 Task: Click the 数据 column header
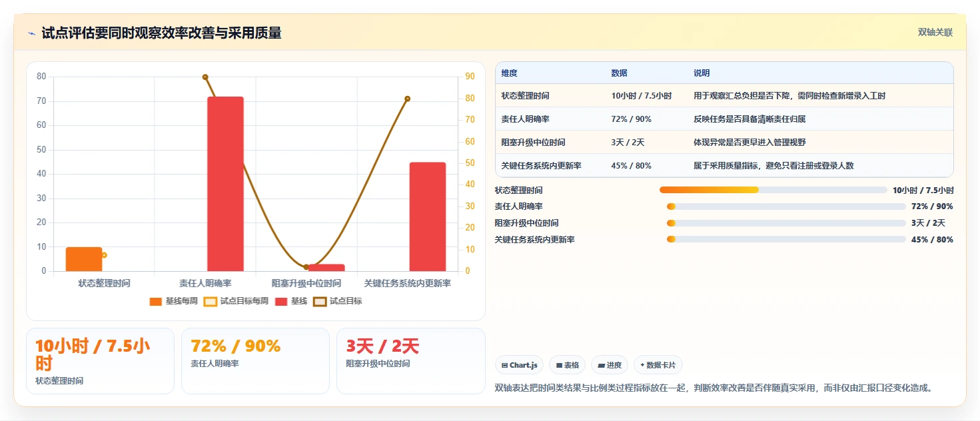tap(619, 73)
